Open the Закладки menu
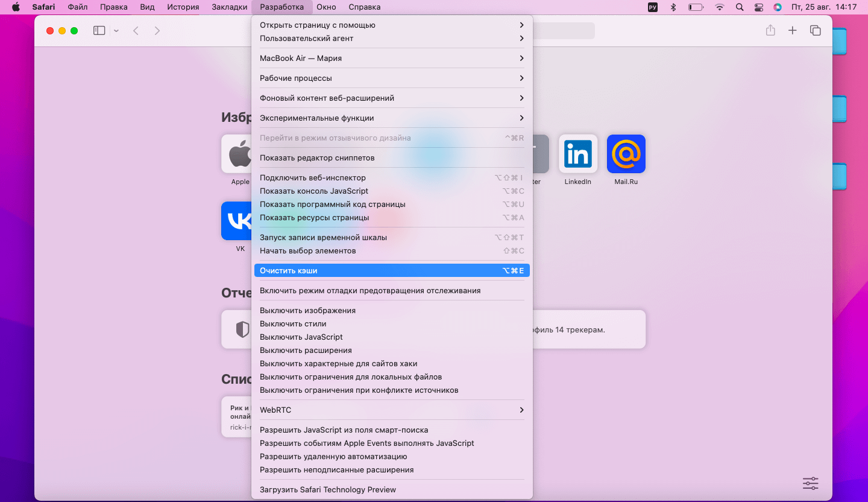868x502 pixels. pos(229,7)
